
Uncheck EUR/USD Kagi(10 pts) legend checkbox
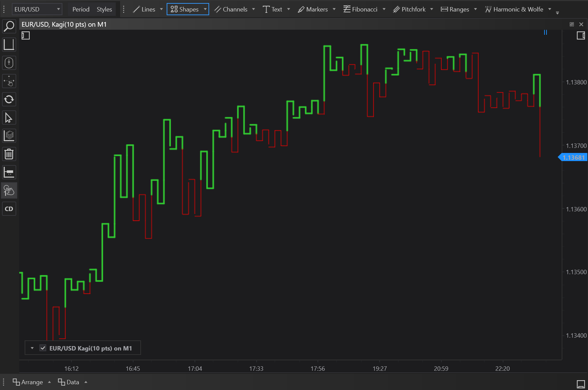(x=43, y=348)
